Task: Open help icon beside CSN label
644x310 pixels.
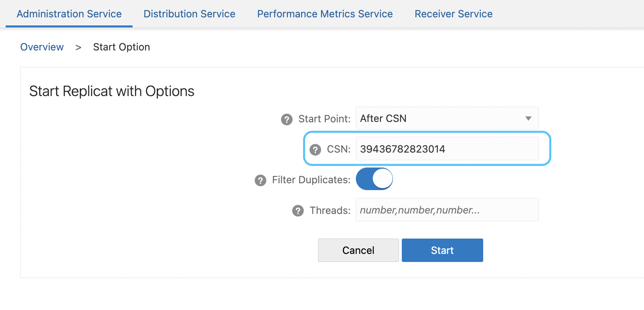Action: (315, 150)
